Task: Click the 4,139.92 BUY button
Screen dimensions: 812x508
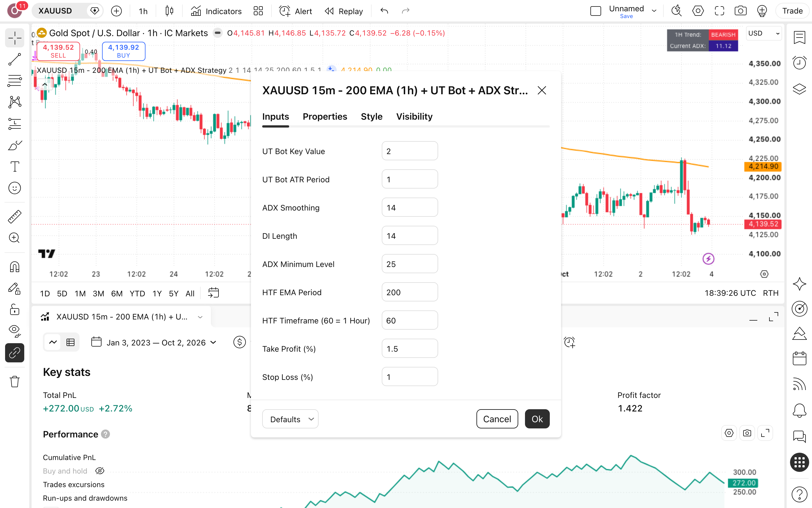Action: point(123,51)
